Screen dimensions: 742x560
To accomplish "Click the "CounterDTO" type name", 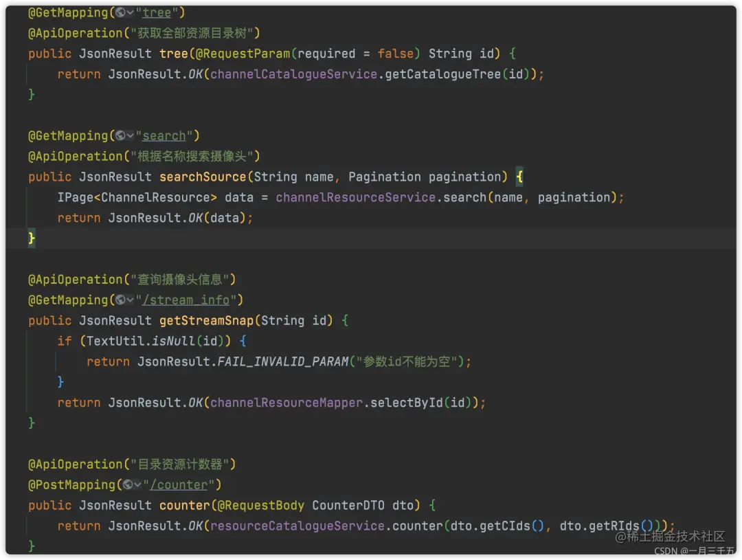I will (x=348, y=506).
